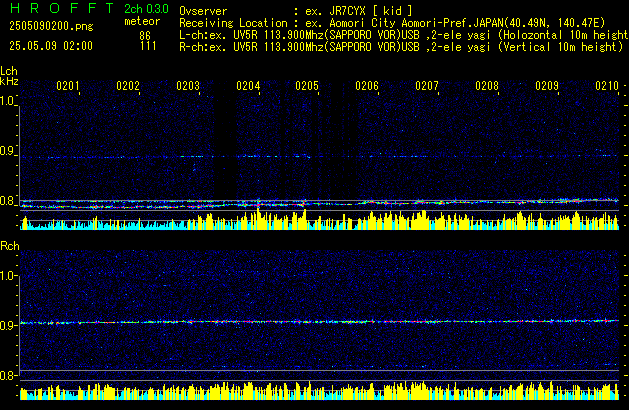629x410 pixels.
Task: Click the Receiving Location line (Aomori City)
Action: click(392, 23)
